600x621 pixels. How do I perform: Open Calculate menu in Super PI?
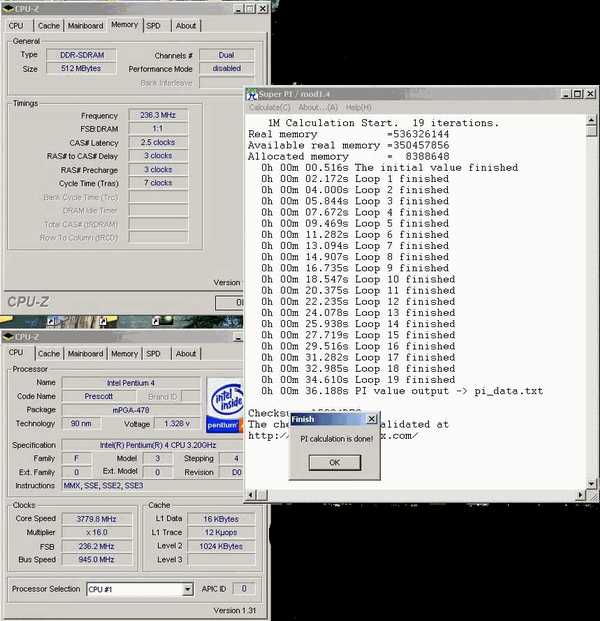point(270,107)
